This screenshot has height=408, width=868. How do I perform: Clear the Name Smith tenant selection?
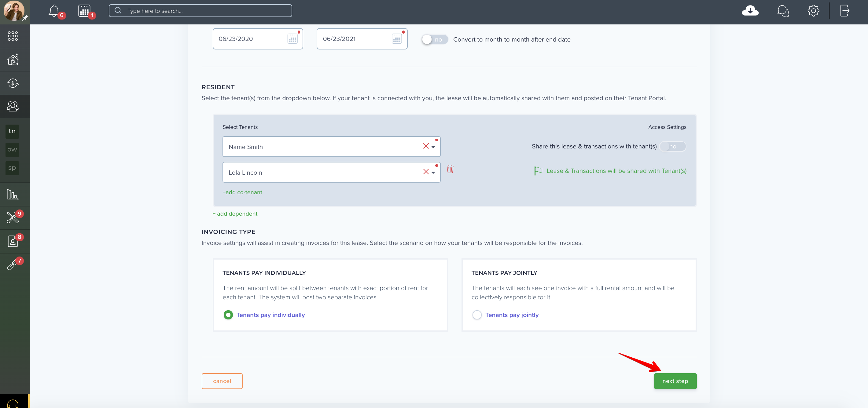(426, 146)
